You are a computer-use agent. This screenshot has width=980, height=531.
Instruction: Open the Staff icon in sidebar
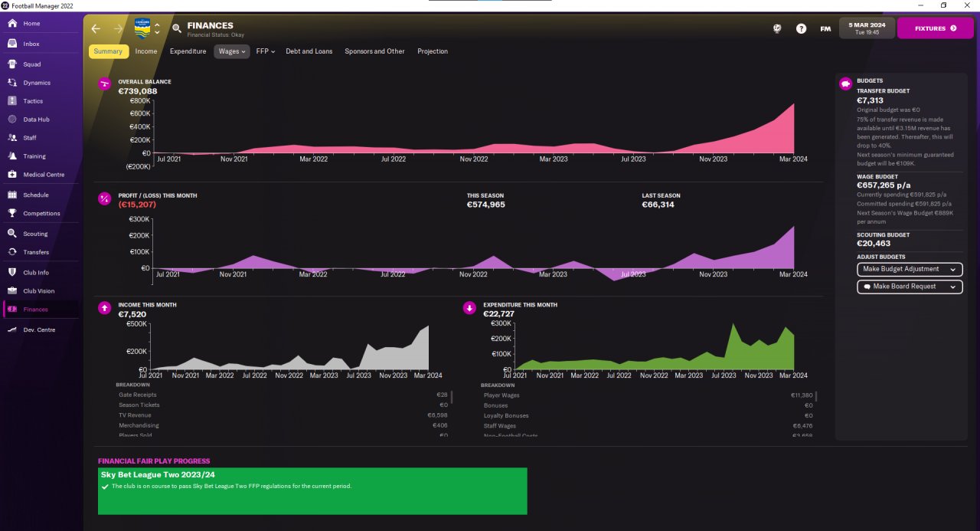pyautogui.click(x=12, y=138)
